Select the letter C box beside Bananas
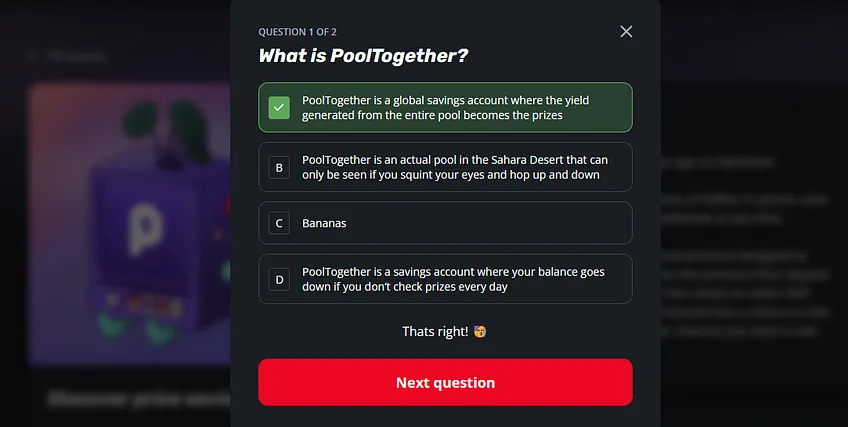This screenshot has height=427, width=848. [x=279, y=223]
